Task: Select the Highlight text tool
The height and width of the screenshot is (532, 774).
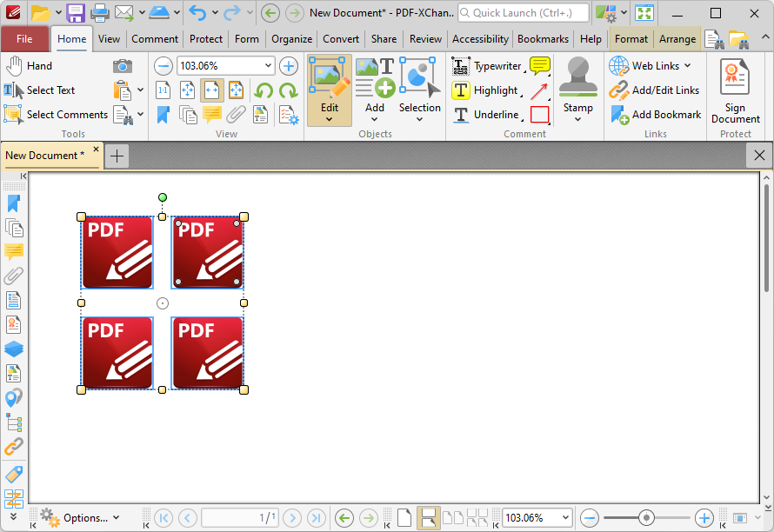Action: click(x=485, y=90)
